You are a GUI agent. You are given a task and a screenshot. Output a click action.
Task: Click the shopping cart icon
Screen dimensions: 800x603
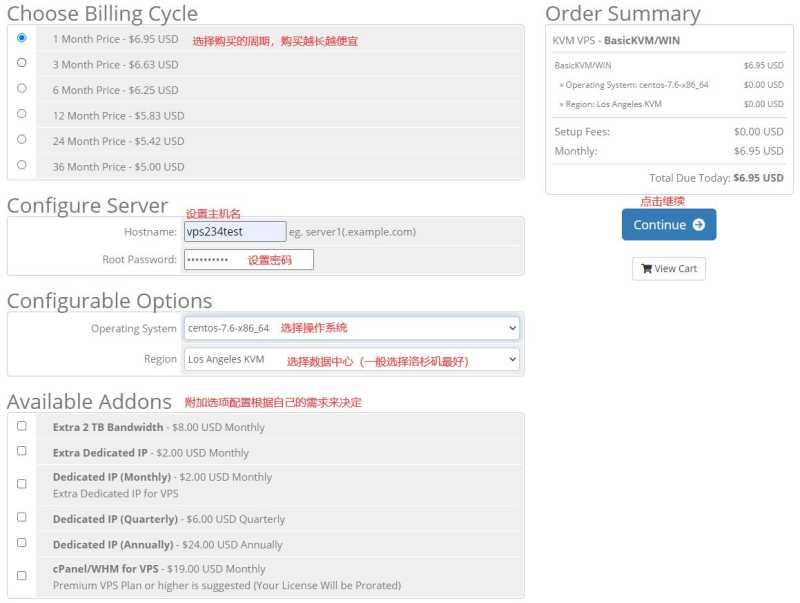646,269
